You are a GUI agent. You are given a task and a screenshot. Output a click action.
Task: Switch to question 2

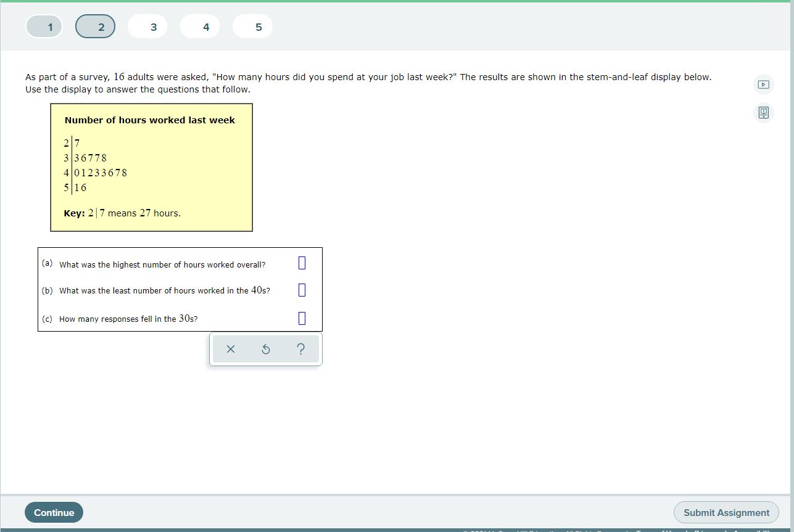(95, 26)
